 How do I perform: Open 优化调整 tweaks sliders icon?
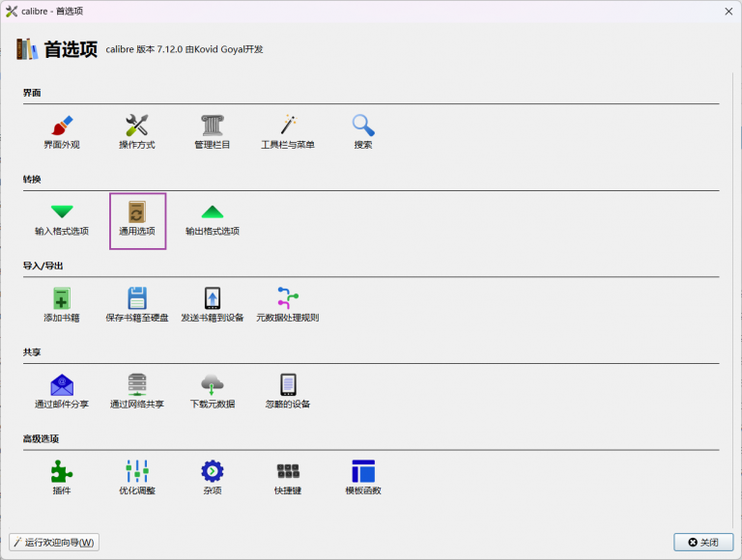pos(137,471)
